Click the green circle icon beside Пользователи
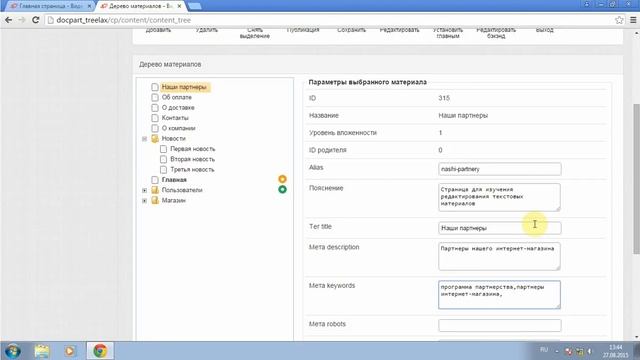 [x=282, y=189]
